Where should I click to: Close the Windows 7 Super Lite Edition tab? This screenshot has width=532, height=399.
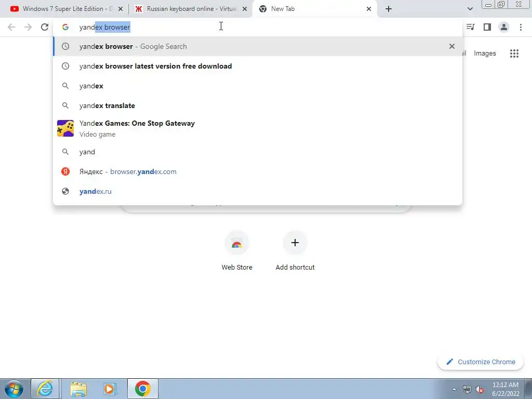click(121, 9)
